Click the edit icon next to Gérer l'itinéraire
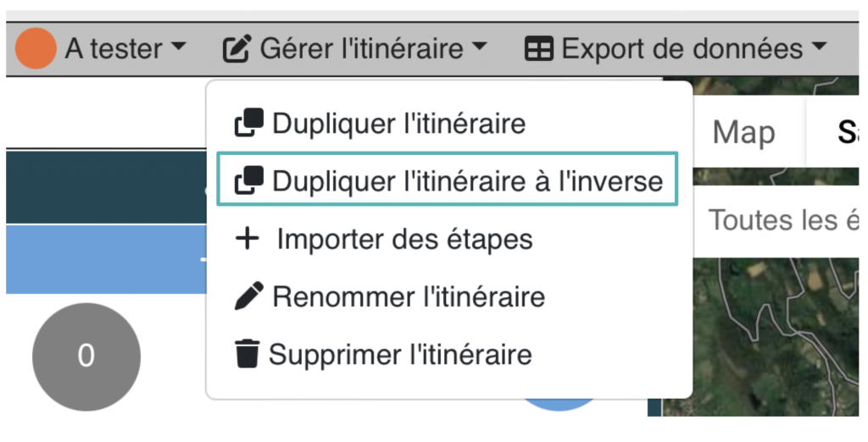 (x=237, y=48)
